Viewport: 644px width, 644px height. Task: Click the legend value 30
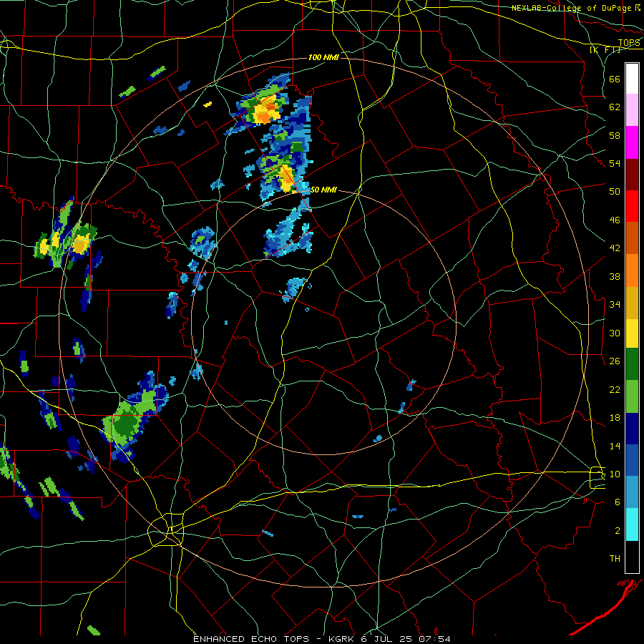coord(615,333)
